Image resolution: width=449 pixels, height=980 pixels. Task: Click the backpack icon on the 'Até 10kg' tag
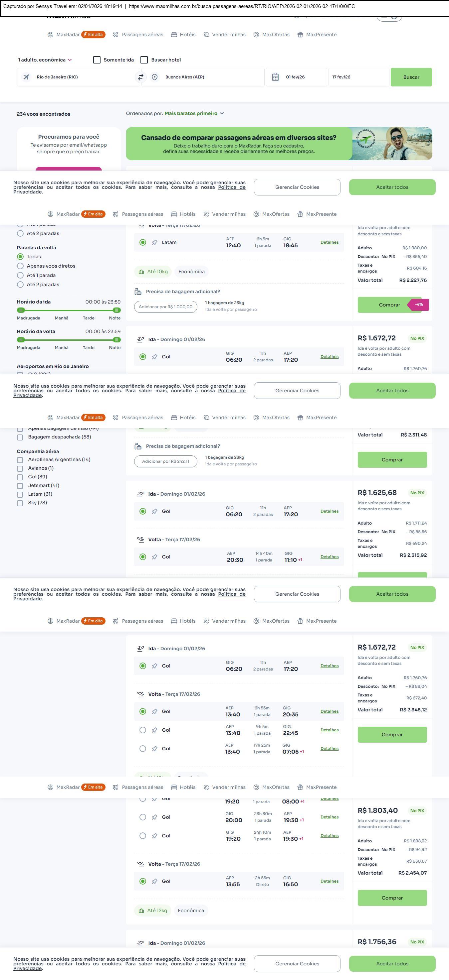[x=141, y=272]
